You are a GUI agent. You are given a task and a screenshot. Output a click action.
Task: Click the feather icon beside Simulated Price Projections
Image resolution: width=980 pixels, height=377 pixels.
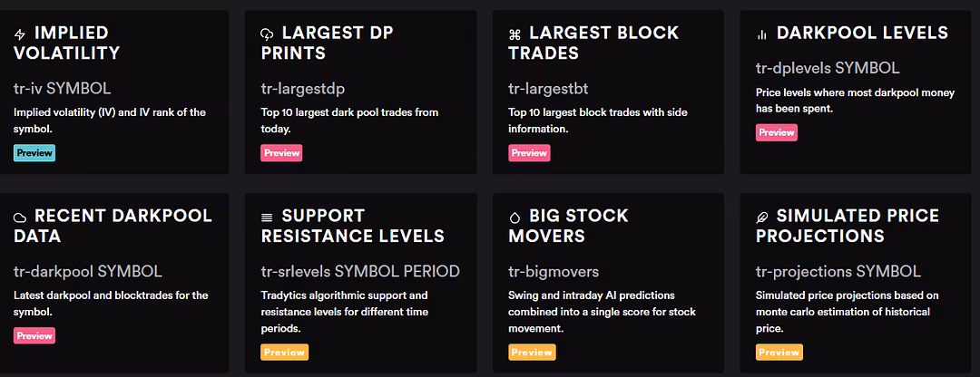762,217
